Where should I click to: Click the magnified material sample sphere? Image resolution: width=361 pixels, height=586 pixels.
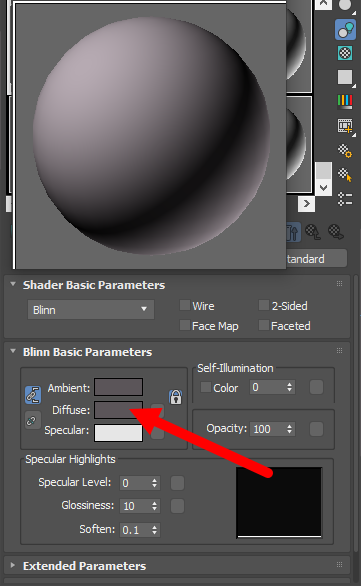point(151,135)
